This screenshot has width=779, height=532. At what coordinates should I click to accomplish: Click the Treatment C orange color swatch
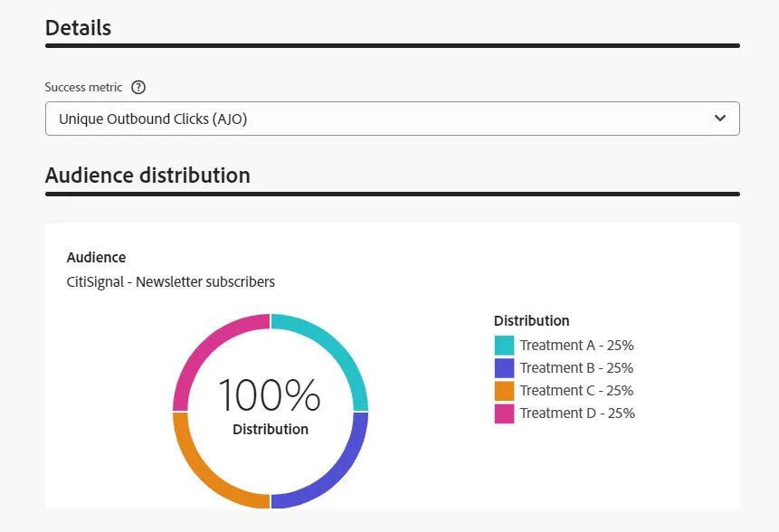504,391
